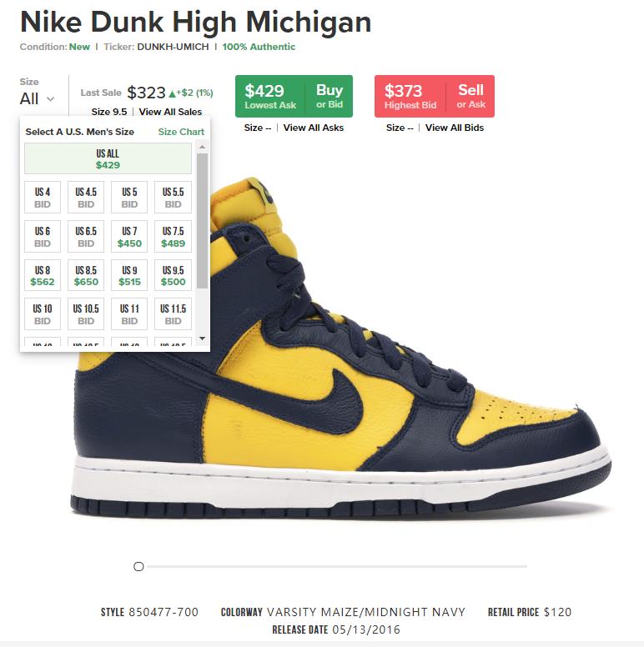
Task: Open View All Bids link
Action: [455, 128]
